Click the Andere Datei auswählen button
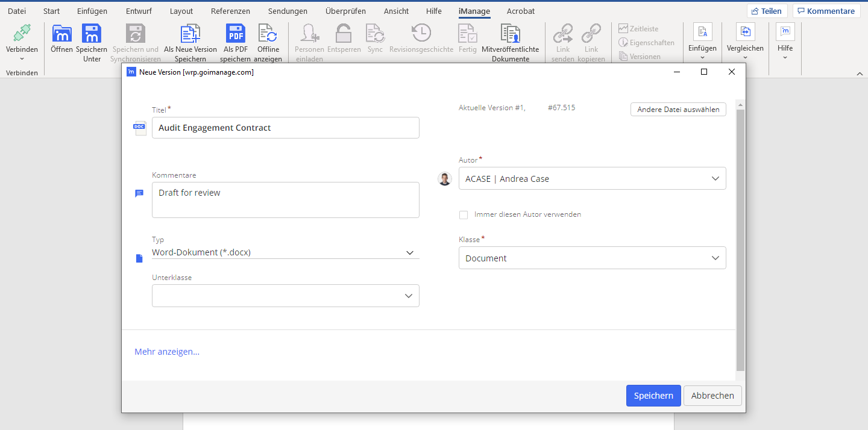This screenshot has width=868, height=430. pos(678,110)
